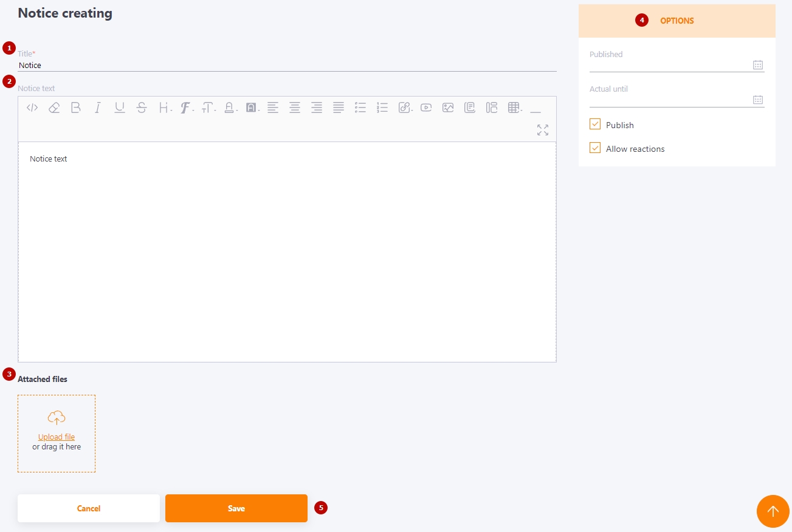Click the Upload file link
The image size is (792, 532).
pos(57,437)
